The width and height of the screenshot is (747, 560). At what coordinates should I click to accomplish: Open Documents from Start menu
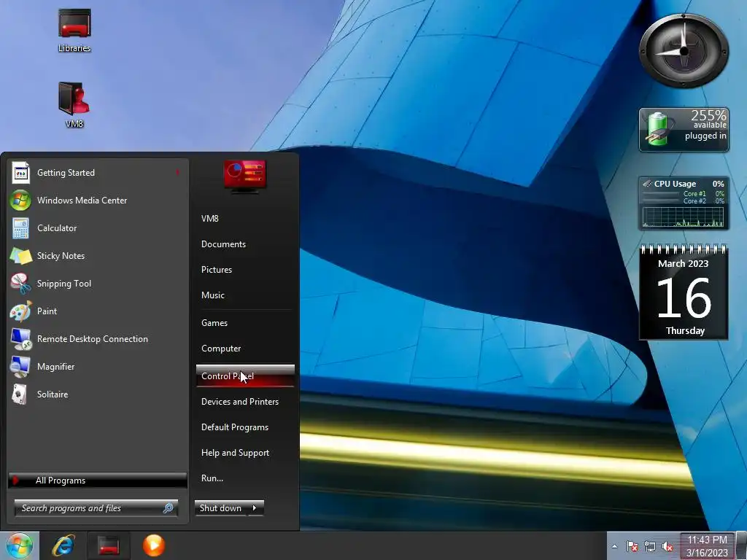pyautogui.click(x=223, y=244)
